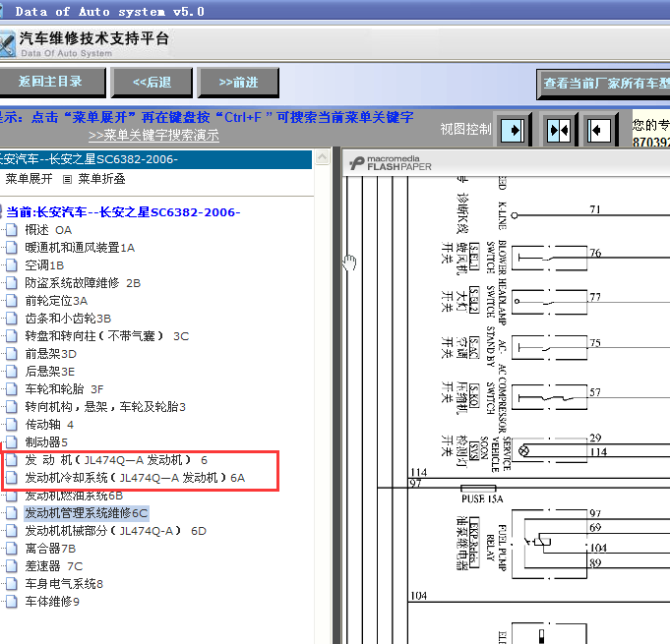Open 转向机构,悬架,车轮及轮胎3 item
Viewport: 670px width, 644px height.
click(105, 407)
